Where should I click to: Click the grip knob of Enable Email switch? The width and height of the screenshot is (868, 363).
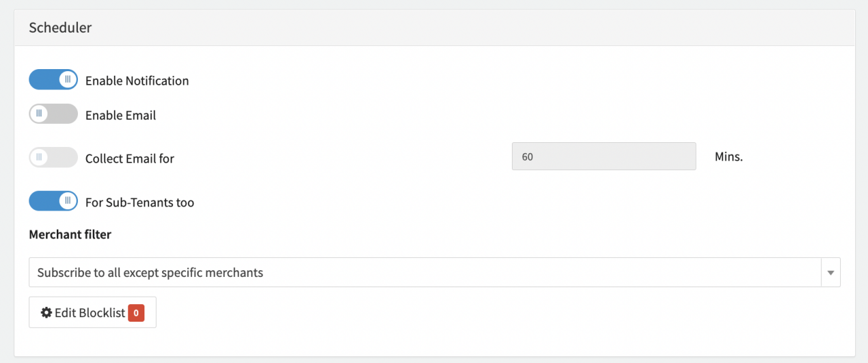[x=39, y=114]
